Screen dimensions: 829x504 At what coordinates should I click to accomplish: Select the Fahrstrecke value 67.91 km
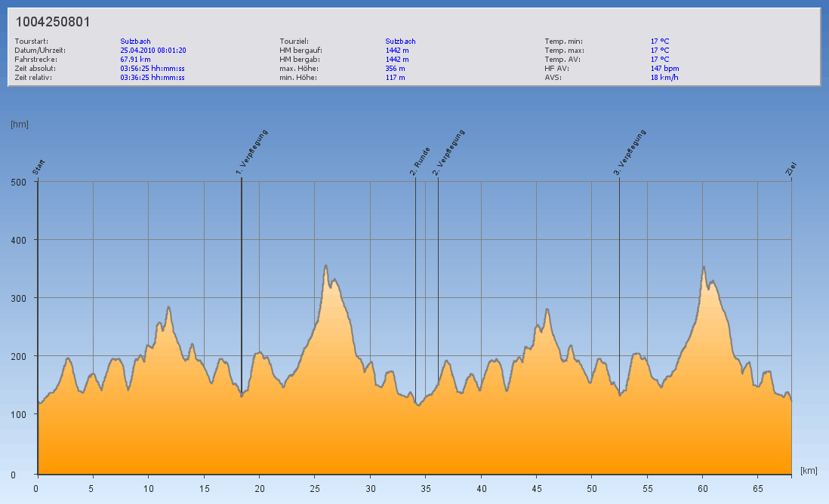(135, 60)
